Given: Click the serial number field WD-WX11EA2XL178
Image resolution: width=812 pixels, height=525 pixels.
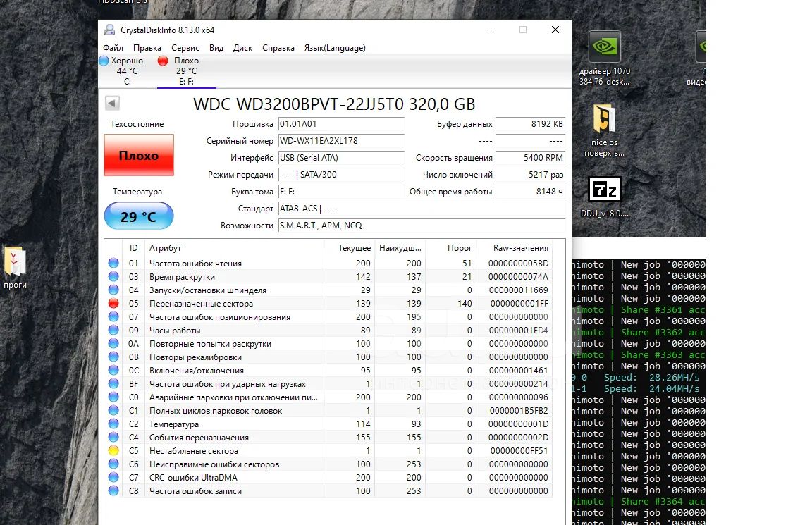Looking at the screenshot, I should (x=341, y=141).
